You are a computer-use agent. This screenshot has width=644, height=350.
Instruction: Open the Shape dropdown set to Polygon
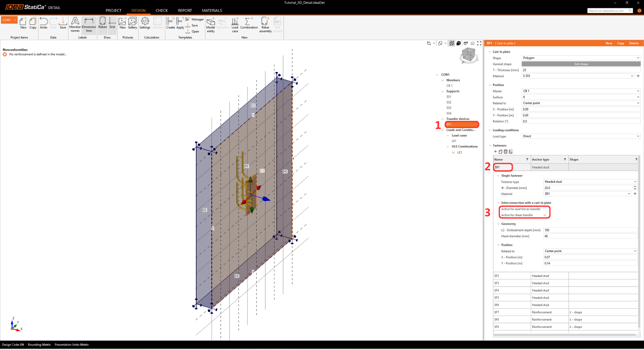581,58
